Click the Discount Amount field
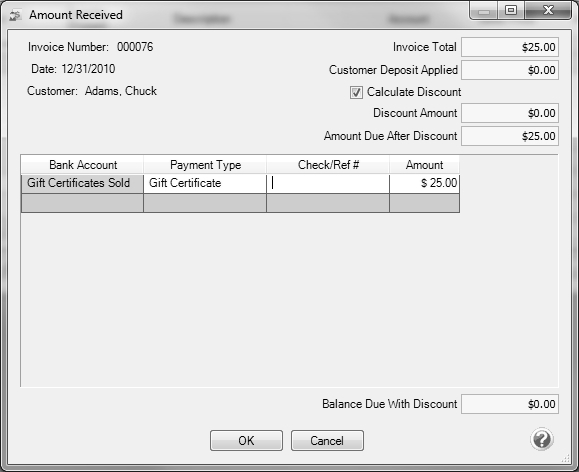 point(510,113)
